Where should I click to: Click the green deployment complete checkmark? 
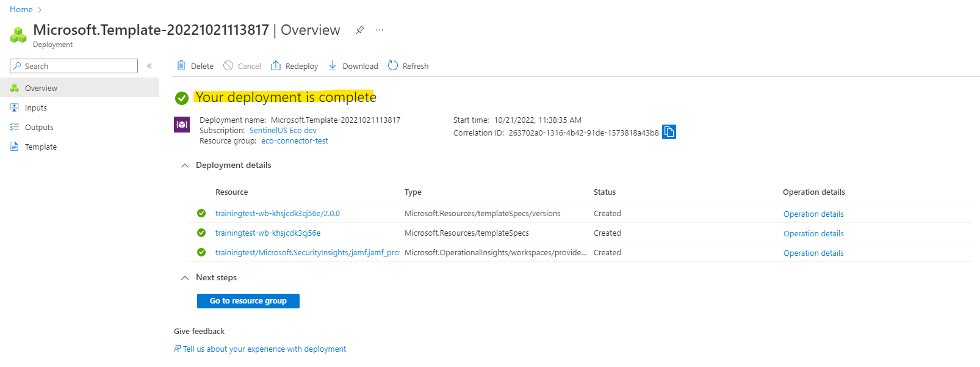182,98
